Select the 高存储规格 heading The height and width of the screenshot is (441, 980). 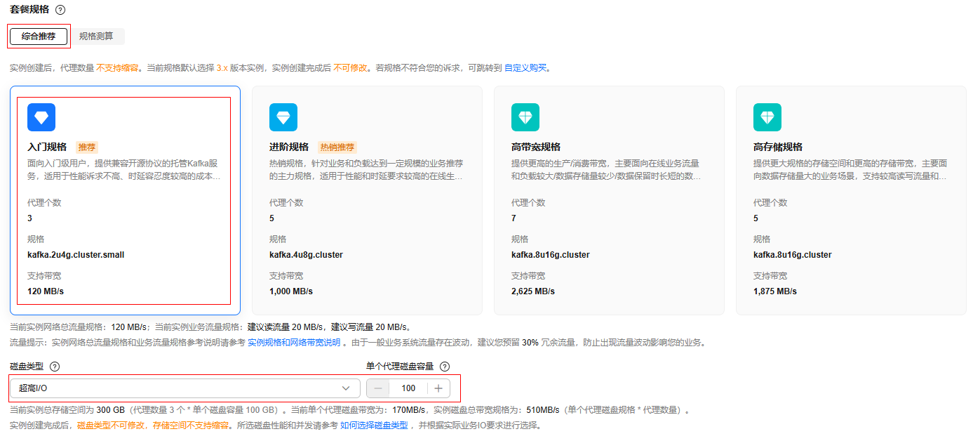click(x=778, y=147)
